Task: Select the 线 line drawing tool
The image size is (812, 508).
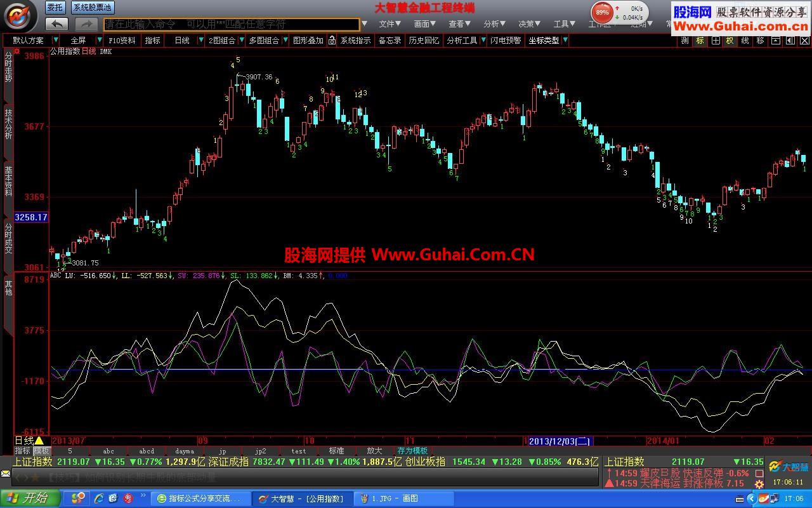Action: pos(745,40)
